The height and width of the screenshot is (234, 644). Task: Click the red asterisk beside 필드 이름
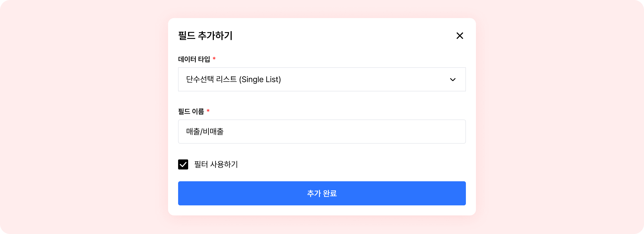click(x=208, y=111)
